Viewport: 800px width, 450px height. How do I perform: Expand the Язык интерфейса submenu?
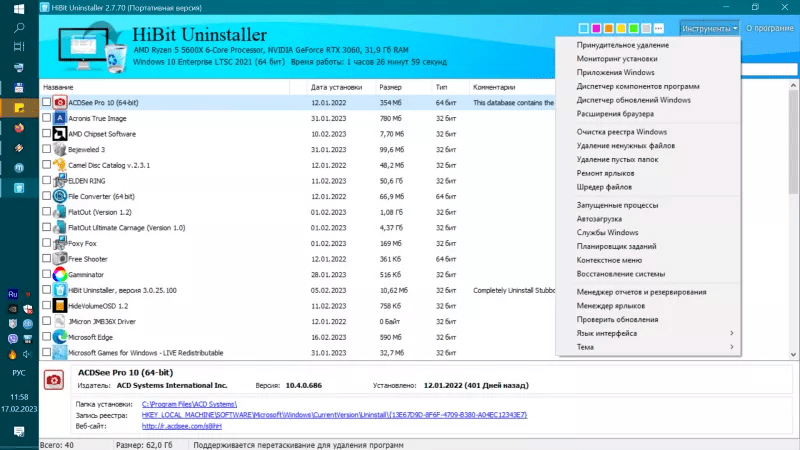(648, 333)
